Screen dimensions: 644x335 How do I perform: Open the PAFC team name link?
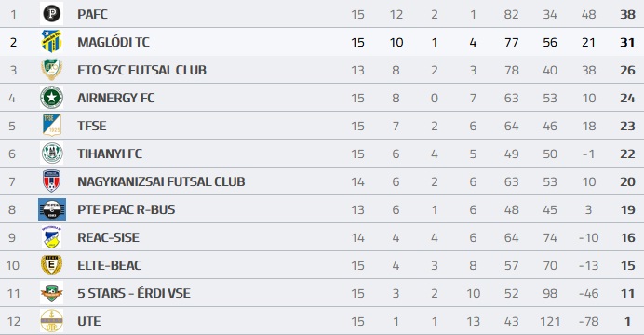92,14
